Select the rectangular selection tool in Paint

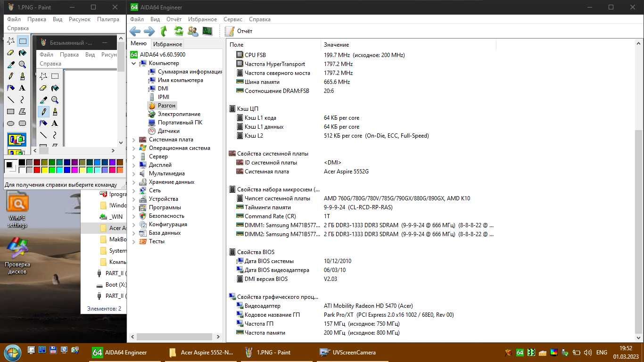[22, 41]
